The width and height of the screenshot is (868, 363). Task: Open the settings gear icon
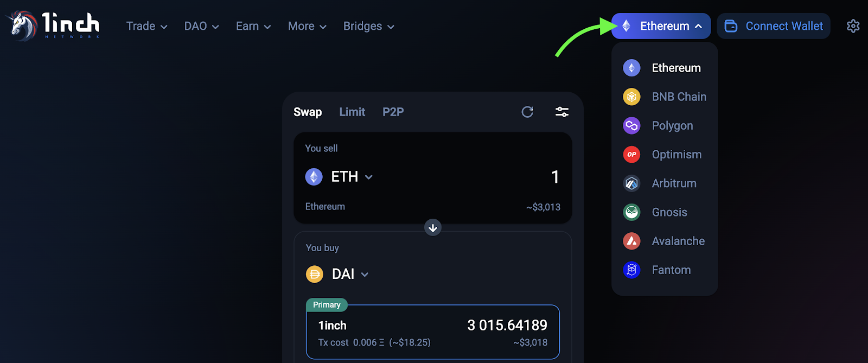853,26
